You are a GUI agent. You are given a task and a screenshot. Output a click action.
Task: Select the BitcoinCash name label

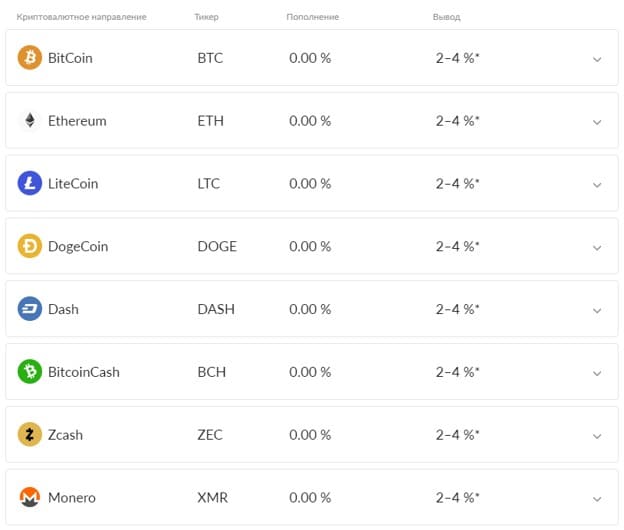pyautogui.click(x=84, y=372)
